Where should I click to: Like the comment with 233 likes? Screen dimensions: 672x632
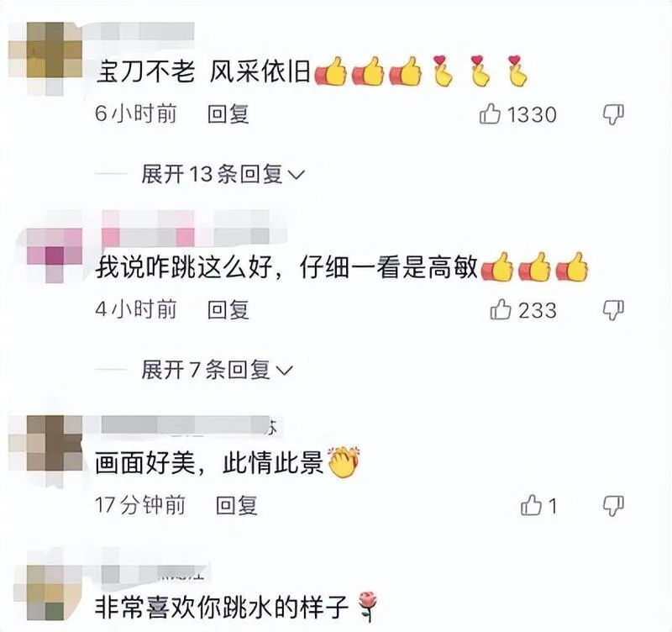pos(501,309)
